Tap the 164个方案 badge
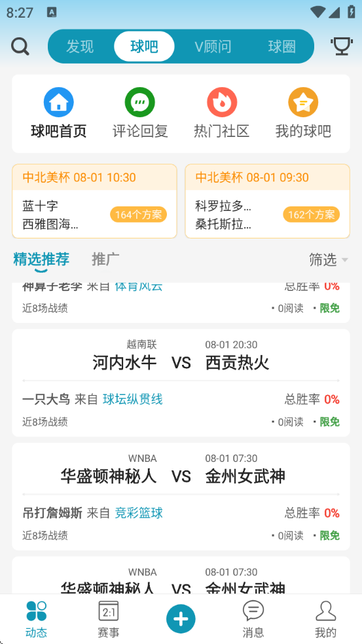362x644 pixels. click(138, 214)
